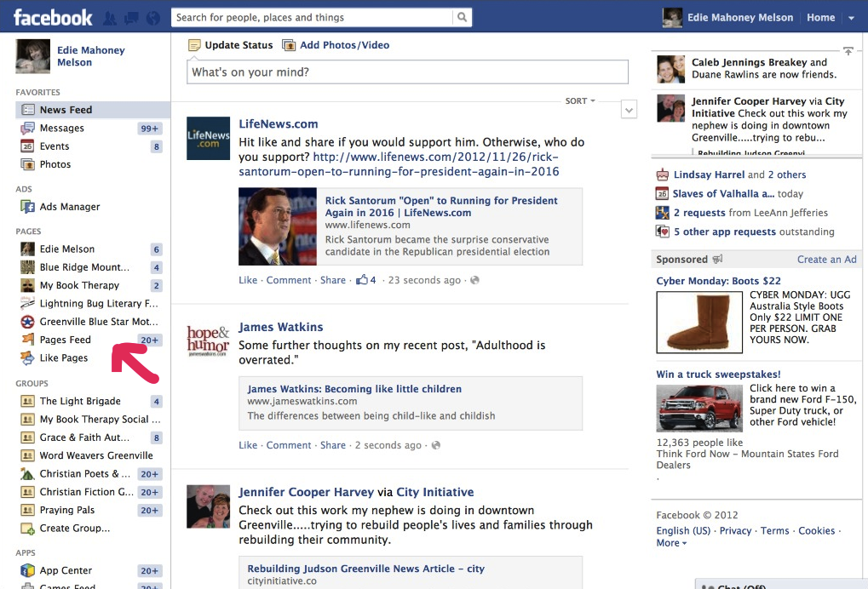Select News Feed in the sidebar
This screenshot has height=589, width=868.
93,110
